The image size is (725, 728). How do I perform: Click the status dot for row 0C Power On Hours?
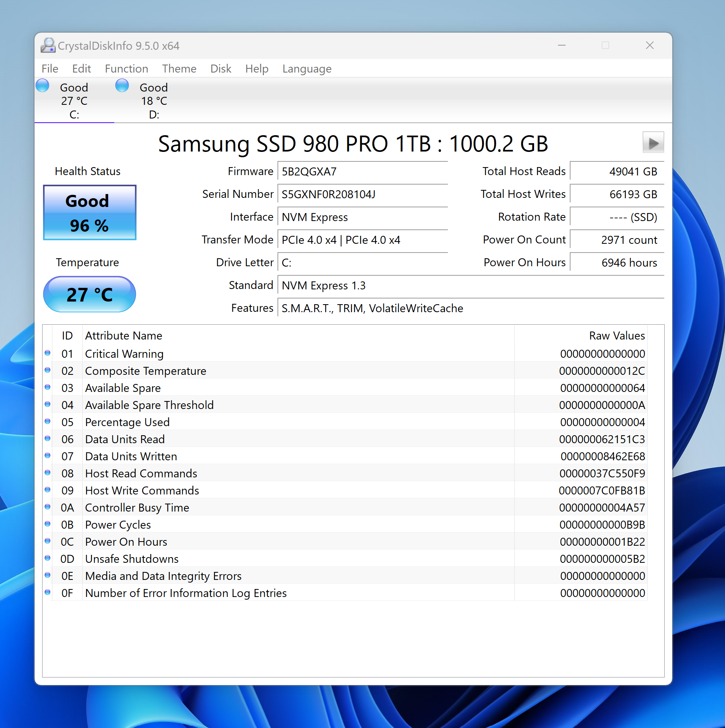47,541
